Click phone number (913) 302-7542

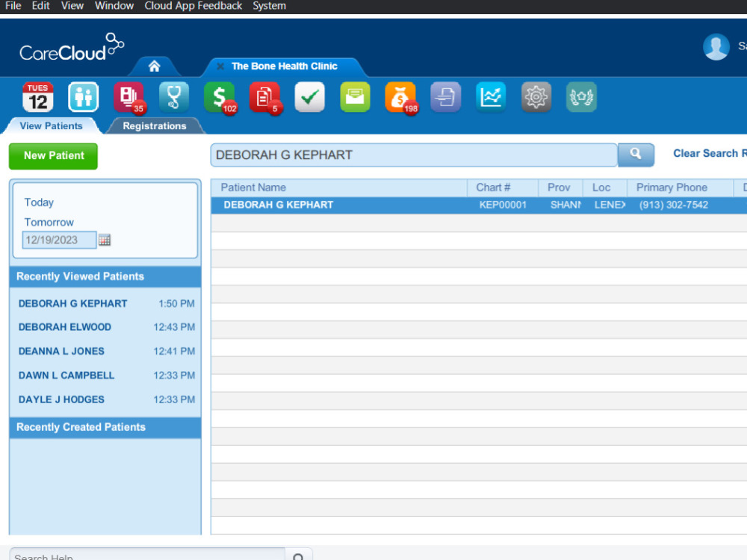point(673,205)
